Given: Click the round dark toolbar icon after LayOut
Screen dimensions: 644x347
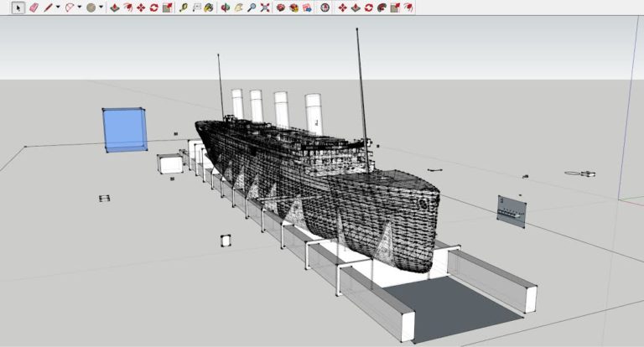Looking at the screenshot, I should 325,8.
